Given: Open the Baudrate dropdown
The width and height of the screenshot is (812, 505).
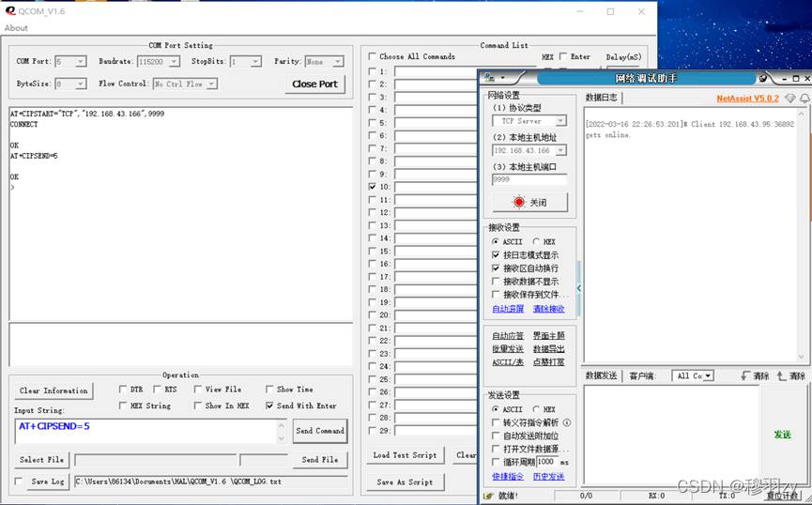Looking at the screenshot, I should pyautogui.click(x=175, y=62).
